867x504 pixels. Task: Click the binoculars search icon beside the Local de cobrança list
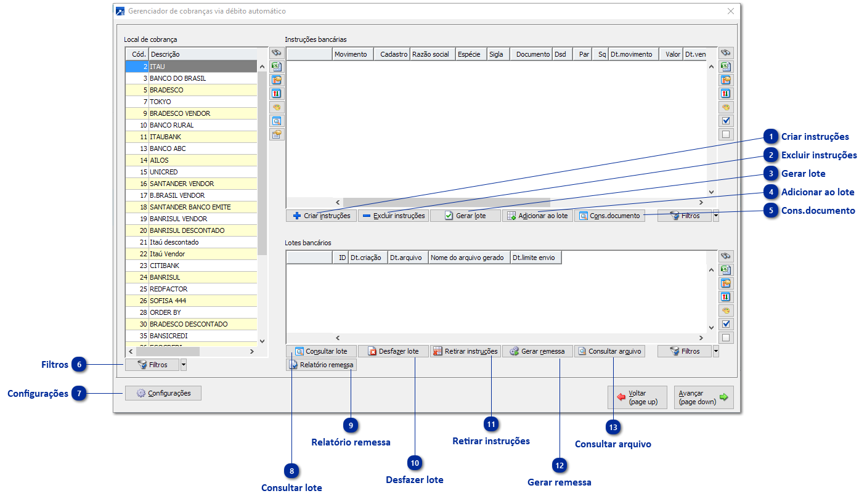point(277,53)
